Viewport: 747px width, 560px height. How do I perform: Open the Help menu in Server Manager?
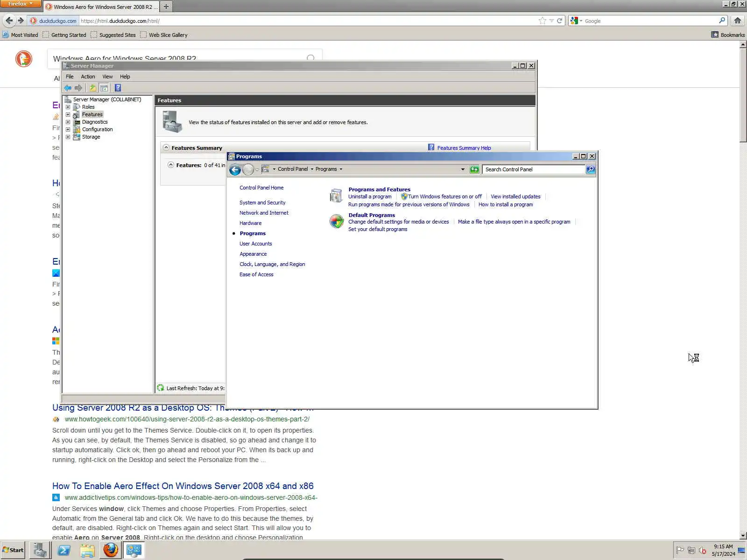pyautogui.click(x=125, y=77)
